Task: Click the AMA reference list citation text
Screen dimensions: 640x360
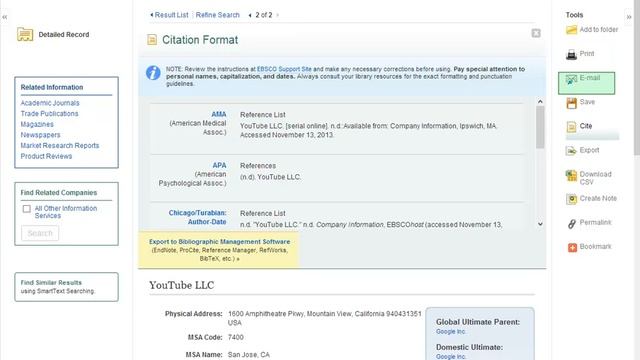Action: (x=368, y=131)
